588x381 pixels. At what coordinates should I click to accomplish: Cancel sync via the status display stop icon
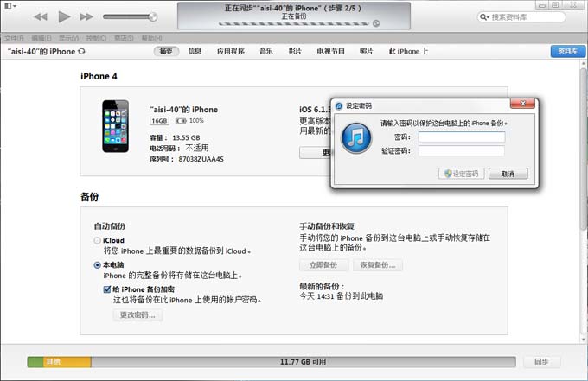click(376, 23)
